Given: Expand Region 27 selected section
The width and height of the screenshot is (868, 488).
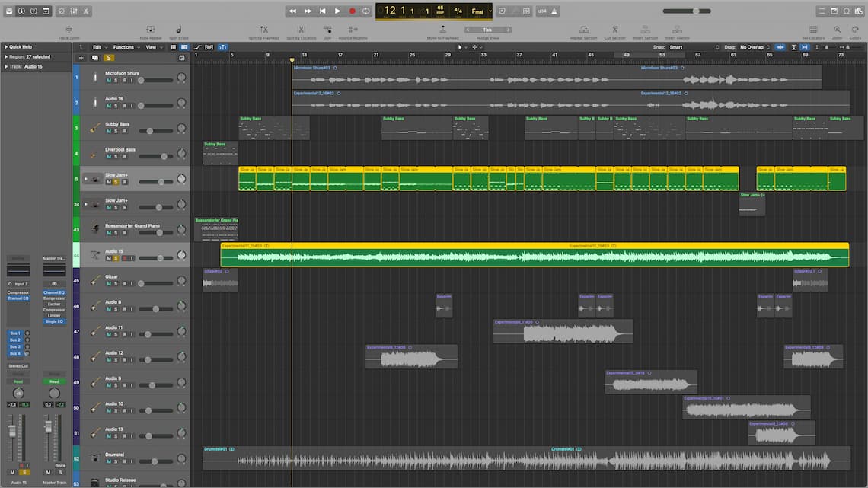Looking at the screenshot, I should click(6, 56).
